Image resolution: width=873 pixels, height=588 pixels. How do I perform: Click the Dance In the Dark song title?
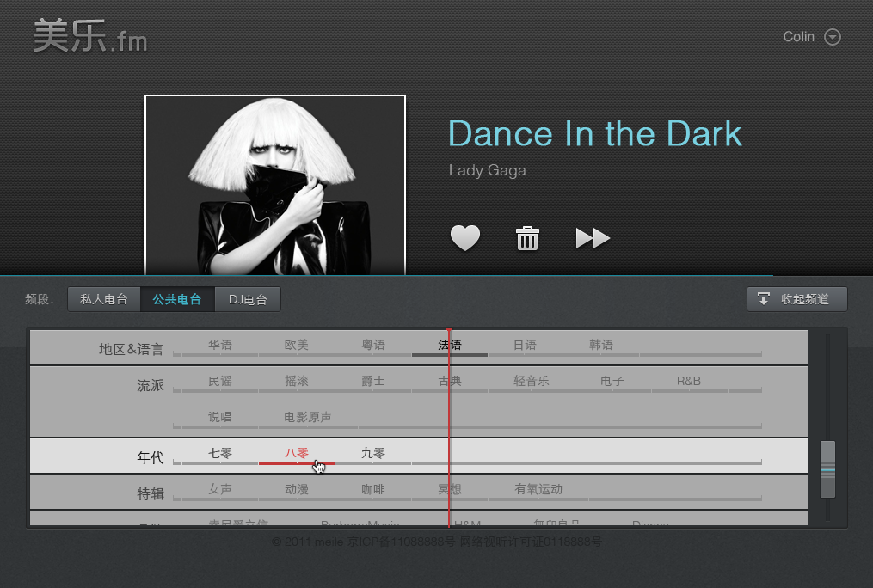[594, 133]
